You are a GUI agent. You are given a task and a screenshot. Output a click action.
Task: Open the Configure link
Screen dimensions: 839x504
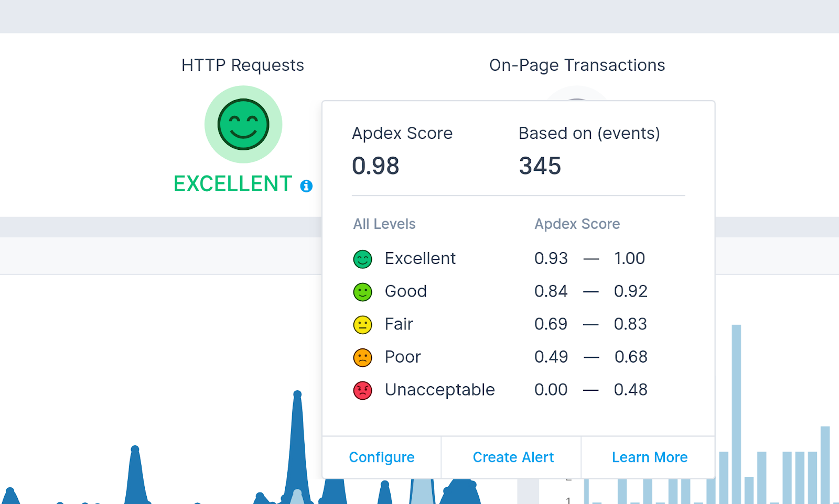(x=382, y=457)
